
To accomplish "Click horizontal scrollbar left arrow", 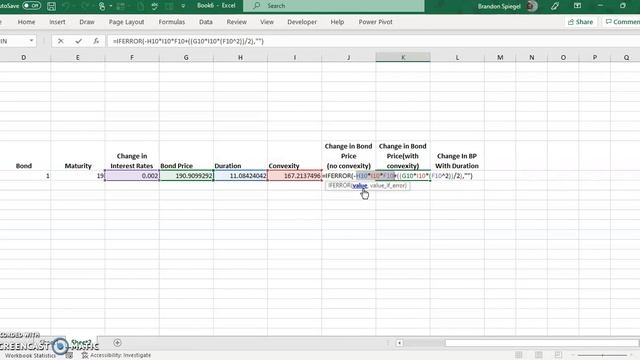I will (400, 343).
